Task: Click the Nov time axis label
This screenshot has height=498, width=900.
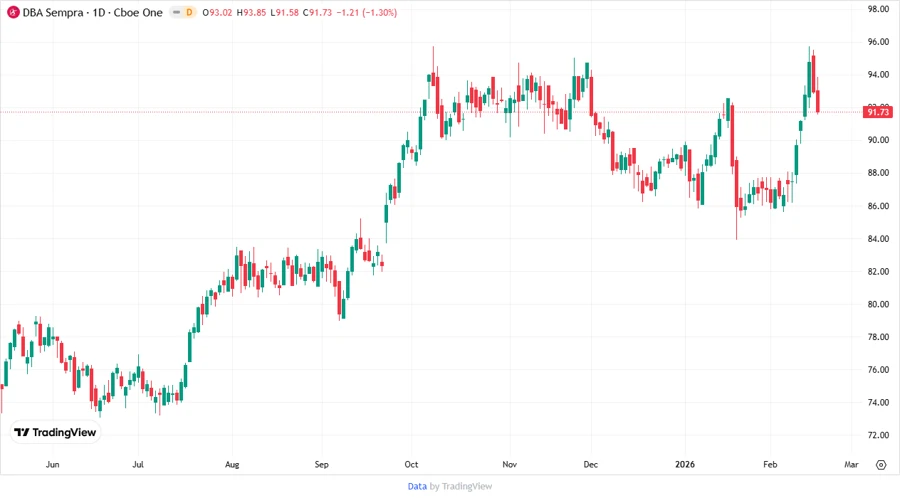Action: [510, 464]
